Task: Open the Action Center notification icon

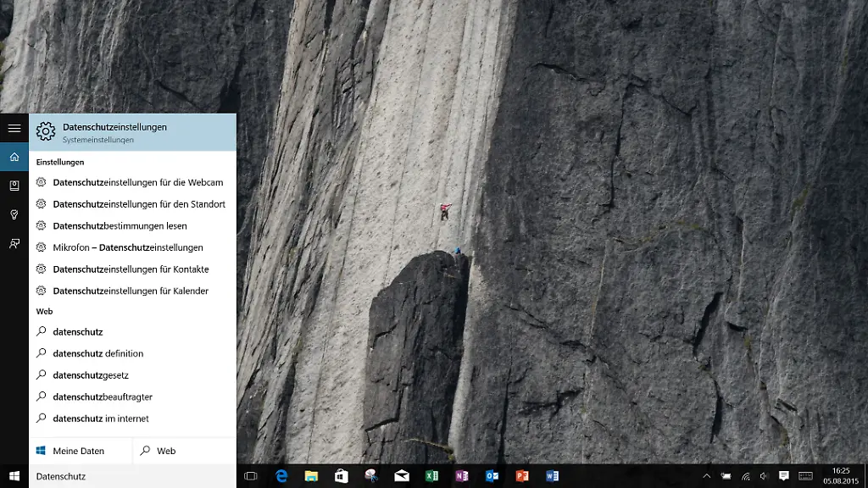Action: (x=785, y=476)
